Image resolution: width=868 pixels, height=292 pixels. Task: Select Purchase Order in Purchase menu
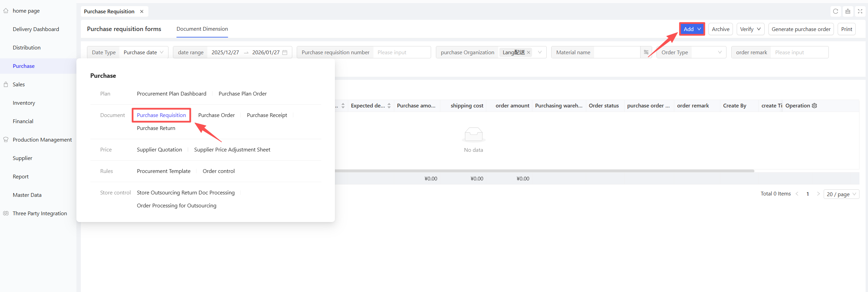[216, 115]
